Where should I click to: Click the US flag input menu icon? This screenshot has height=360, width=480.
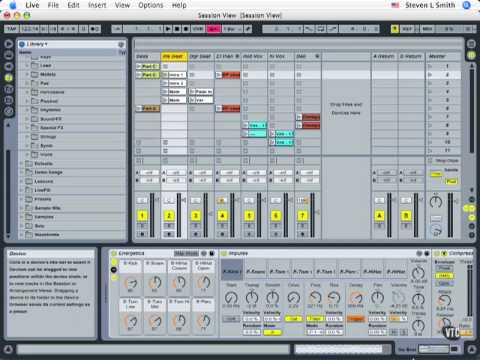(395, 5)
